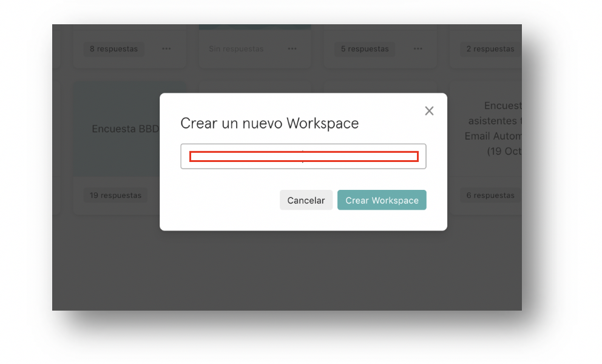Click the ellipsis icon on the top-left survey card

[166, 49]
